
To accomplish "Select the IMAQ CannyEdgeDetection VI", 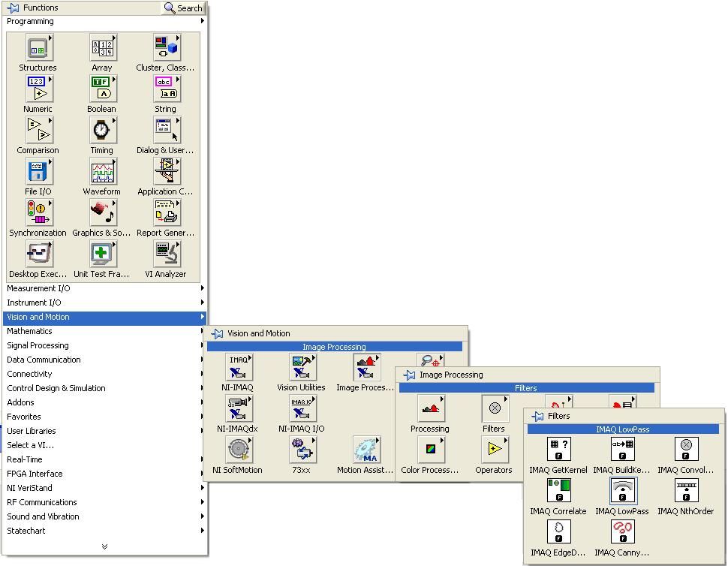I will pos(623,532).
